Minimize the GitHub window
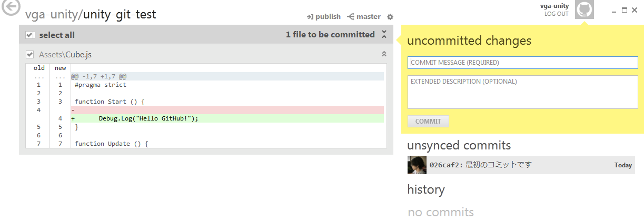This screenshot has height=221, width=644. click(614, 11)
